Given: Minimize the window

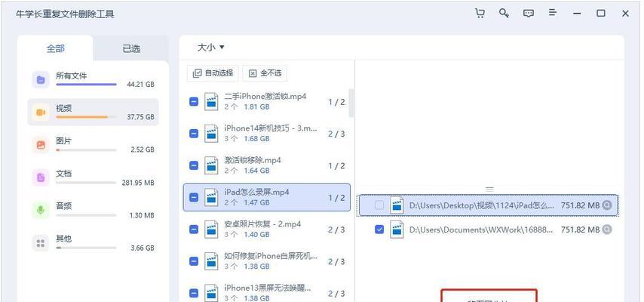Looking at the screenshot, I should pos(577,14).
